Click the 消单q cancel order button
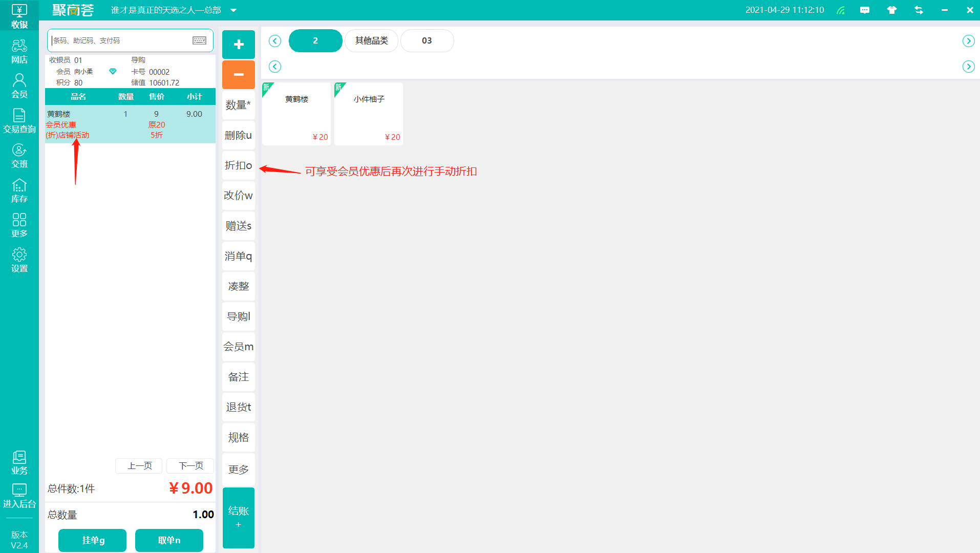This screenshot has width=980, height=553. [239, 256]
